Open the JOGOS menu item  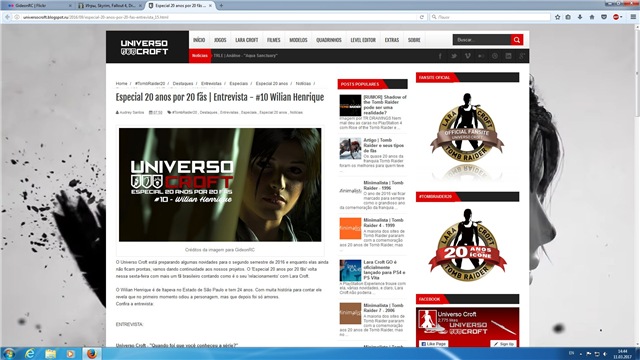[x=220, y=40]
